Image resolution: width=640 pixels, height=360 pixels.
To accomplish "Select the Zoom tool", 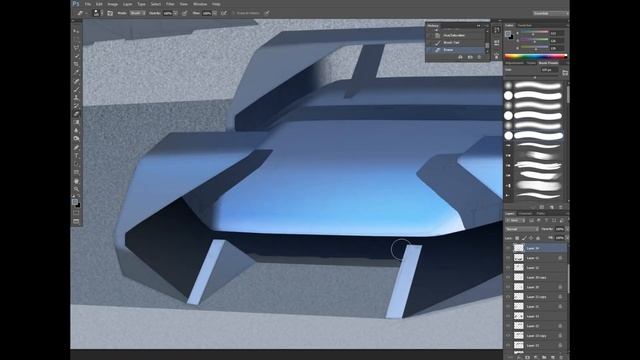I will 76,189.
